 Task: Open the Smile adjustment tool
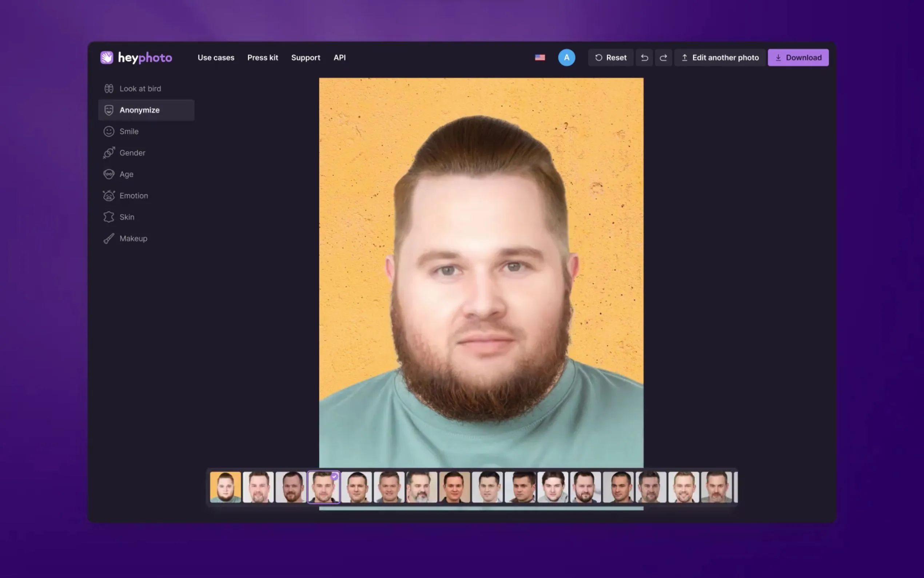coord(129,131)
